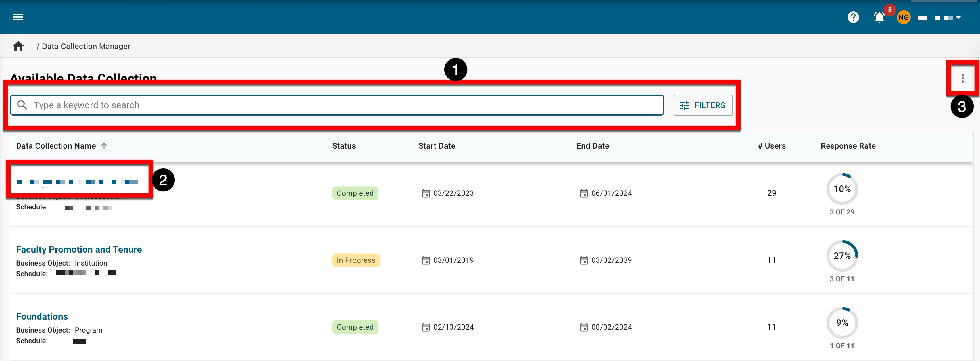The width and height of the screenshot is (980, 361).
Task: Expand the user account dropdown arrow
Action: tap(958, 18)
